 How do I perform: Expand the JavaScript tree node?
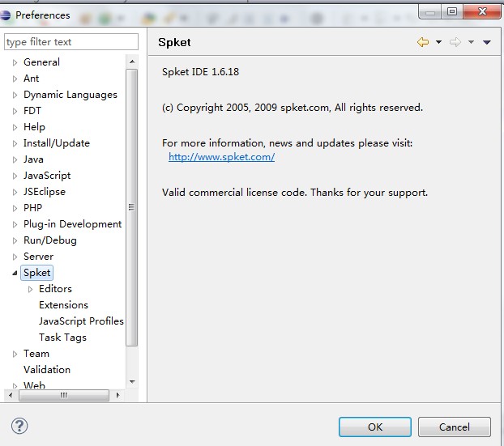pyautogui.click(x=15, y=176)
